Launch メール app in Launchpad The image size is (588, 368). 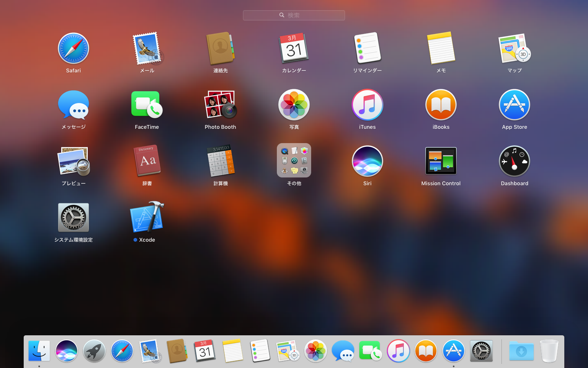pyautogui.click(x=147, y=49)
